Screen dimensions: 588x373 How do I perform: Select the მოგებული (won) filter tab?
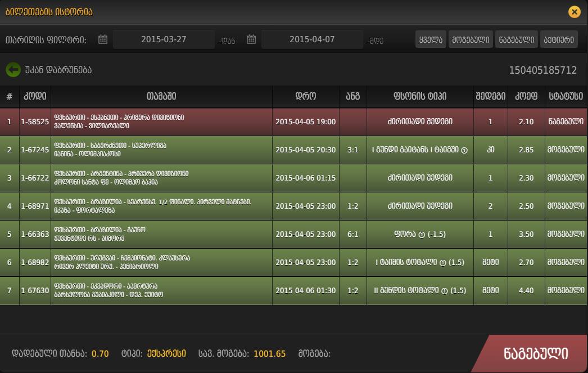tap(471, 39)
